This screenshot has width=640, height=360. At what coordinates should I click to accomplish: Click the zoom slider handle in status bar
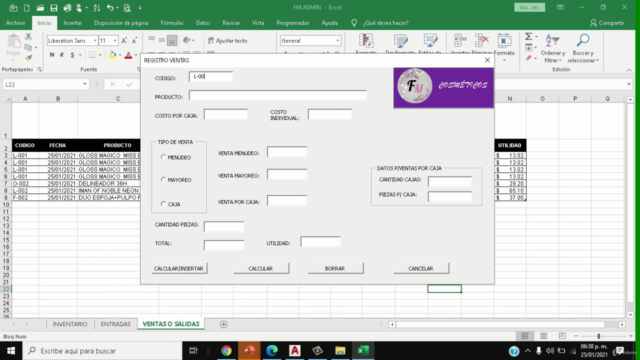pos(599,336)
